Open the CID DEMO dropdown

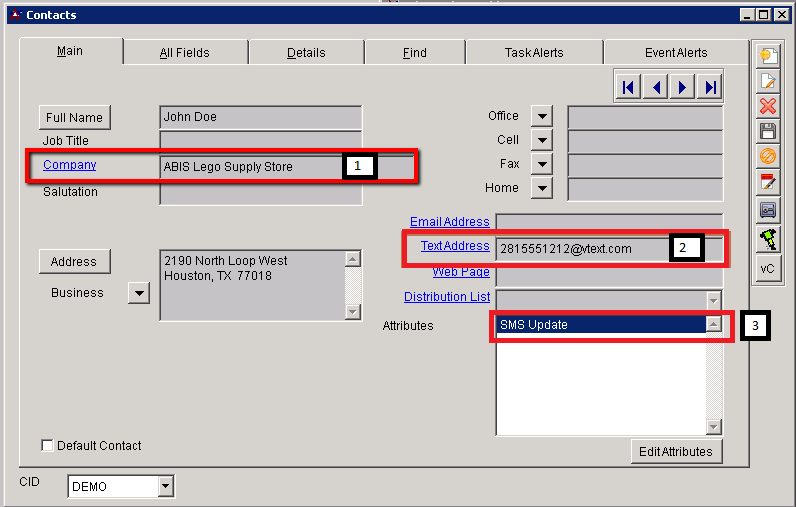(x=165, y=487)
